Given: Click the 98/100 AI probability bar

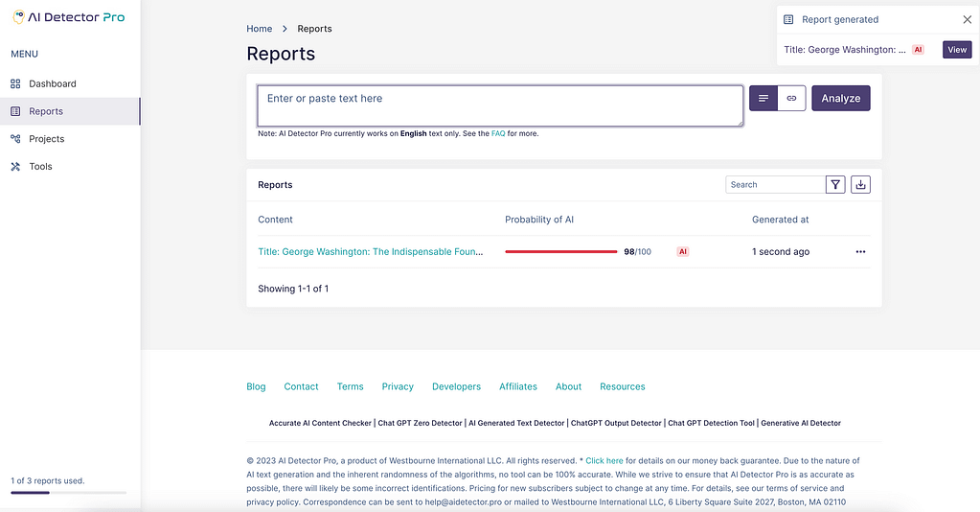Looking at the screenshot, I should click(x=560, y=252).
